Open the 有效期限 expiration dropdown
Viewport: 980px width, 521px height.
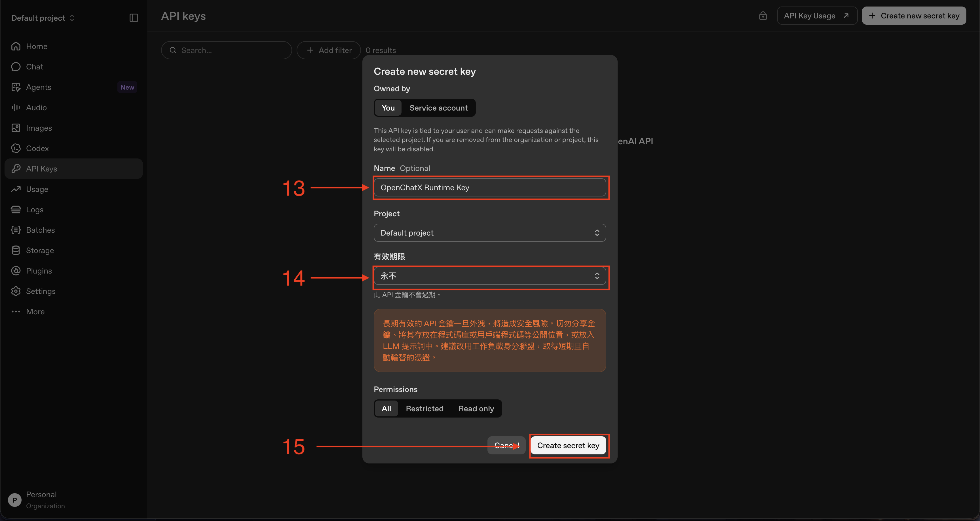(x=490, y=276)
